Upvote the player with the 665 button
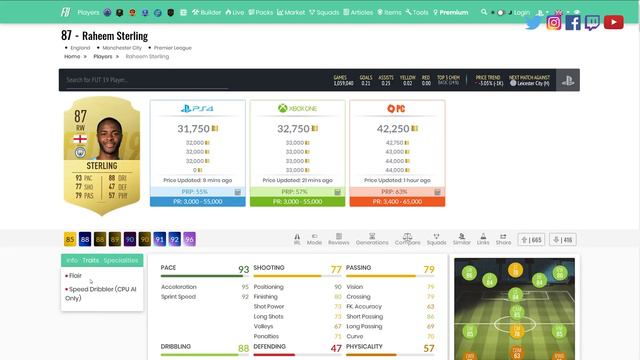Image resolution: width=640 pixels, height=360 pixels. click(x=531, y=240)
